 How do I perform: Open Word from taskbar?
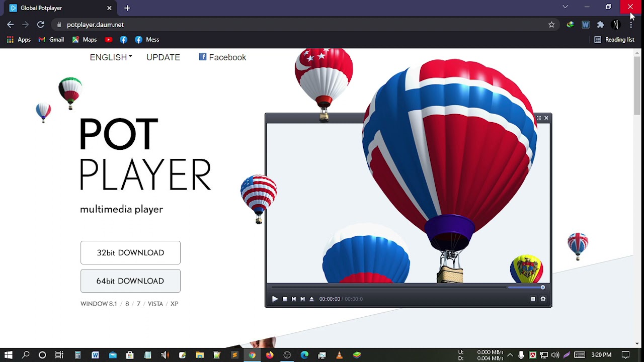click(x=95, y=355)
